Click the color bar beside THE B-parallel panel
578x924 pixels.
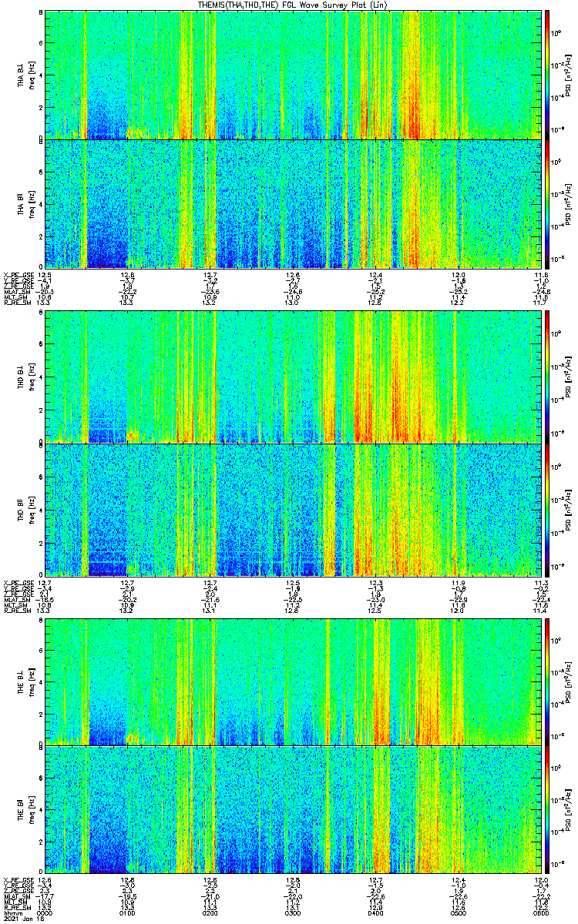[547, 810]
